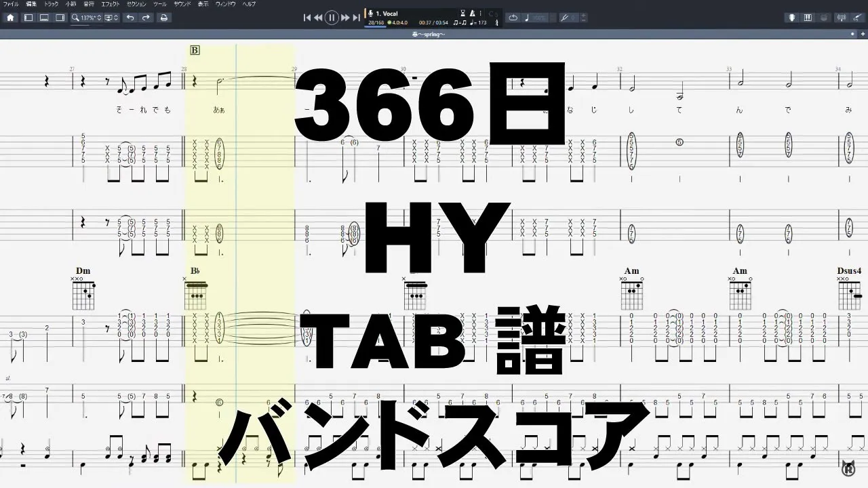
Task: Open the トラック menu
Action: [52, 4]
